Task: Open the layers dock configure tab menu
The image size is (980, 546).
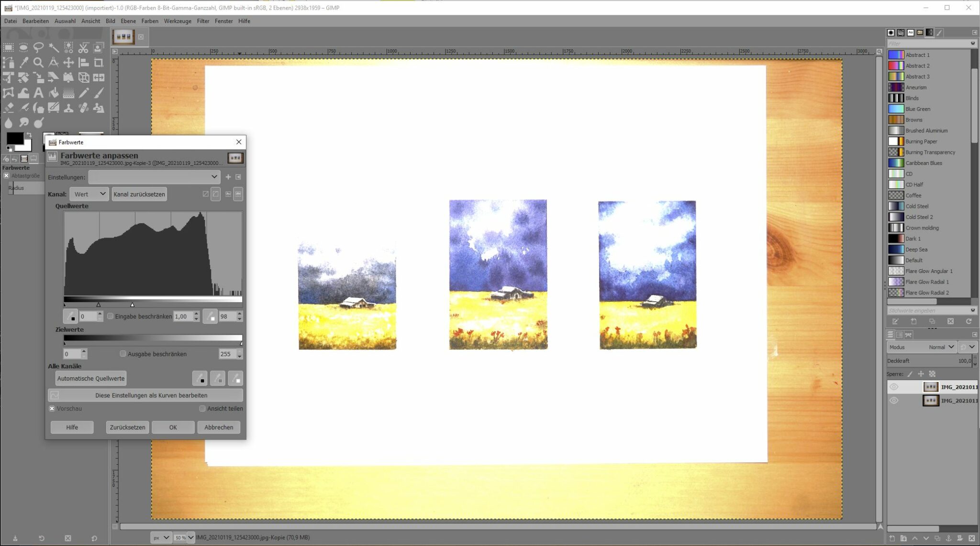Action: [x=975, y=335]
